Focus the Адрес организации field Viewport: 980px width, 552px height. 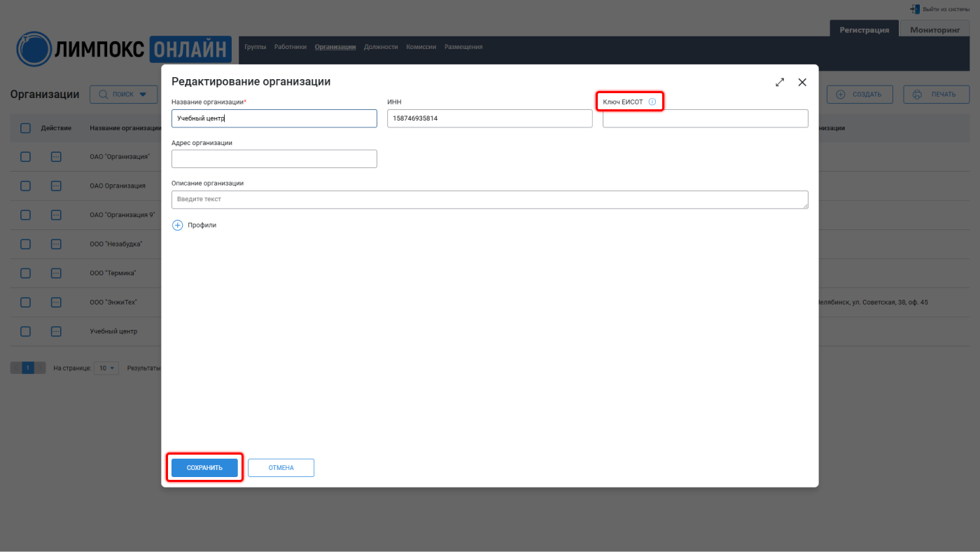pos(274,159)
